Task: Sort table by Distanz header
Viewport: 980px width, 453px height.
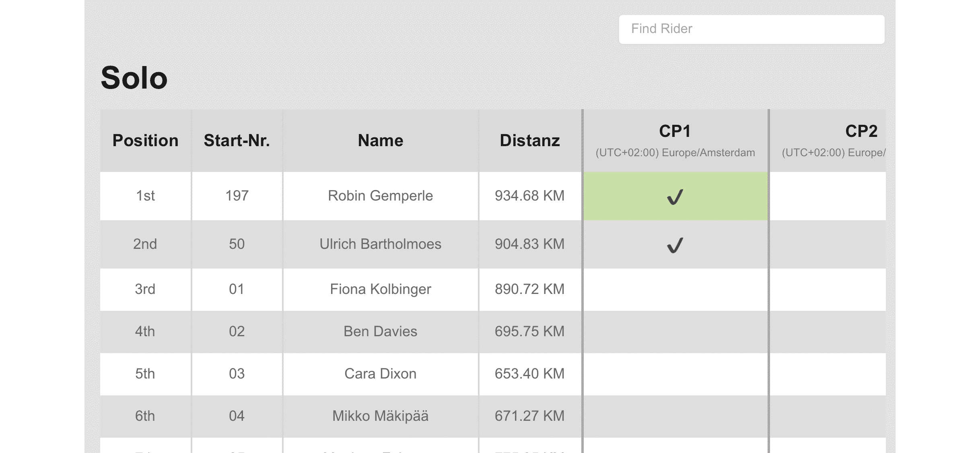Action: 529,141
